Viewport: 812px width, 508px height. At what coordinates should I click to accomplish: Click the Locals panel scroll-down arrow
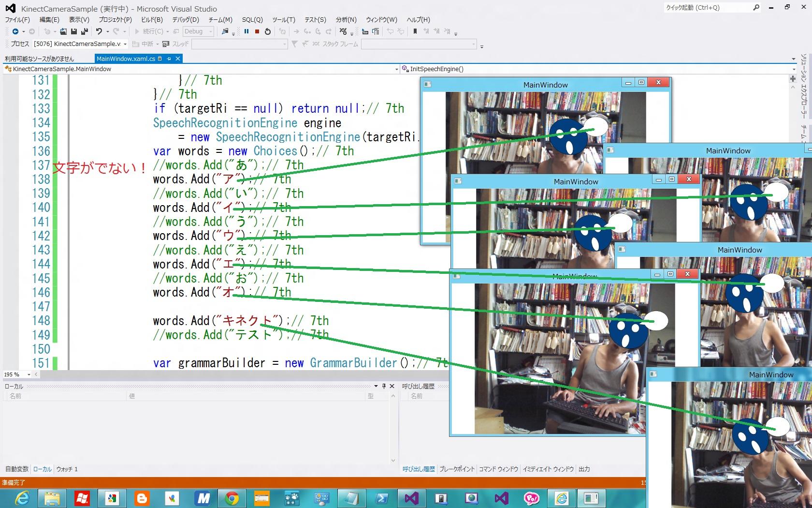[x=393, y=460]
